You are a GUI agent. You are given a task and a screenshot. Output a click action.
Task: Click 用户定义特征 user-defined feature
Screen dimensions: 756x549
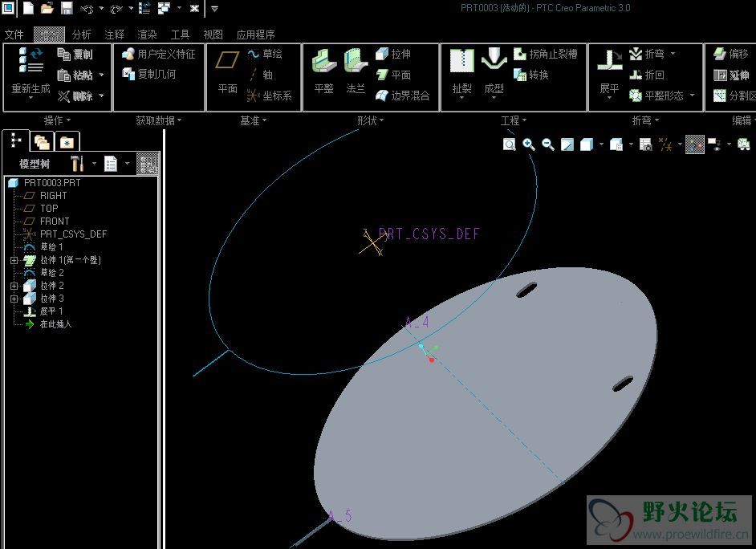[x=159, y=54]
